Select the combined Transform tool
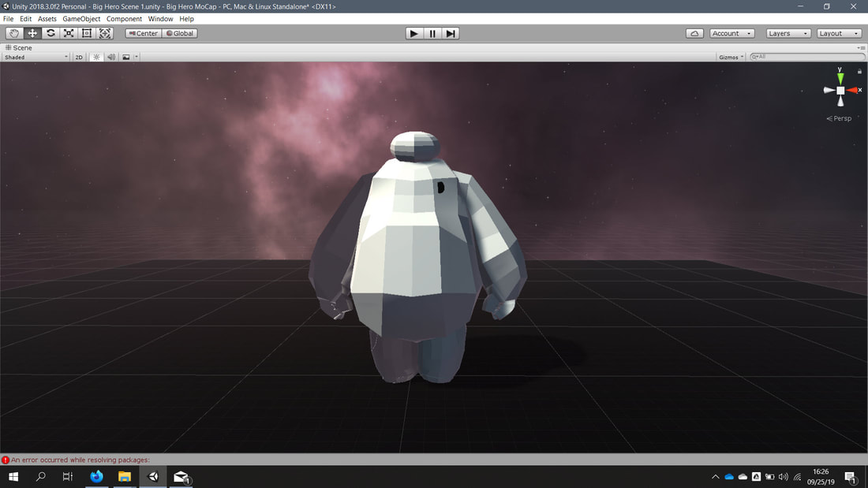 click(x=105, y=33)
